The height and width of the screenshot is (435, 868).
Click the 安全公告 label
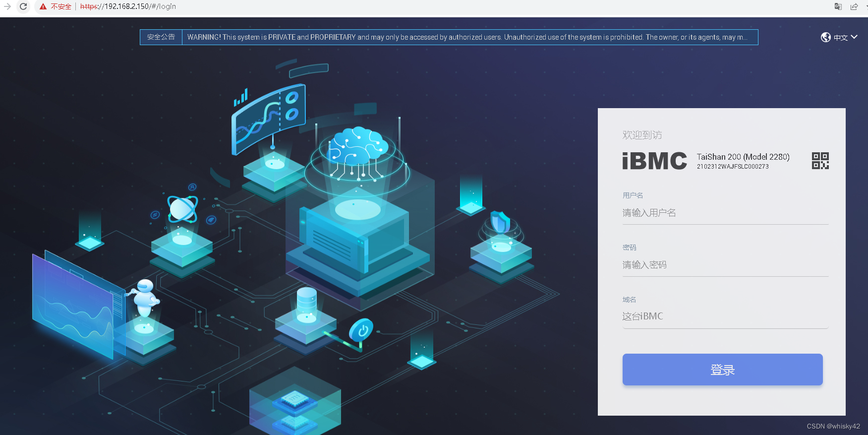[x=161, y=37]
